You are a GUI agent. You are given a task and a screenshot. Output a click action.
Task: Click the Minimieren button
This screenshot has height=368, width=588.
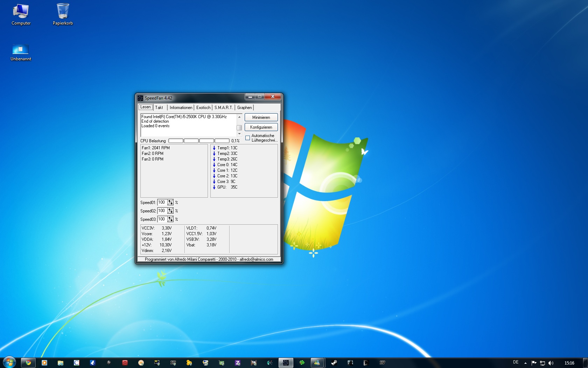click(261, 117)
